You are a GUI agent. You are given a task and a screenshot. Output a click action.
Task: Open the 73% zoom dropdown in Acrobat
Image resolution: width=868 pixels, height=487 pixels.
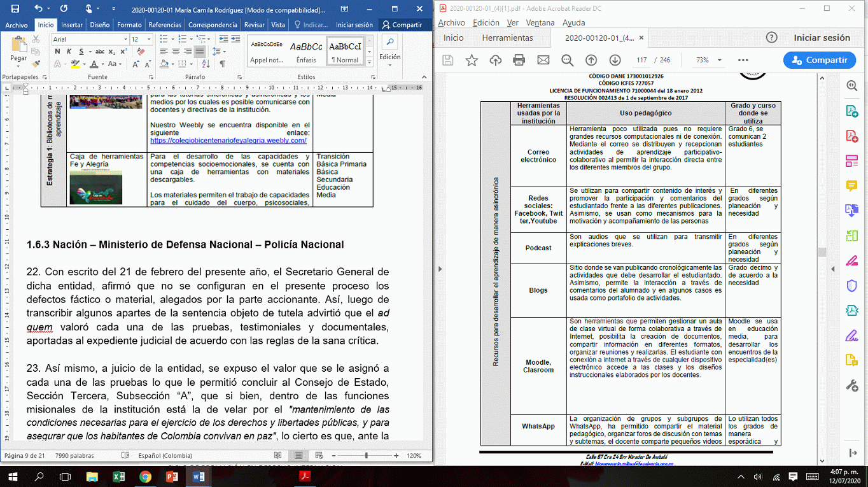click(x=720, y=60)
